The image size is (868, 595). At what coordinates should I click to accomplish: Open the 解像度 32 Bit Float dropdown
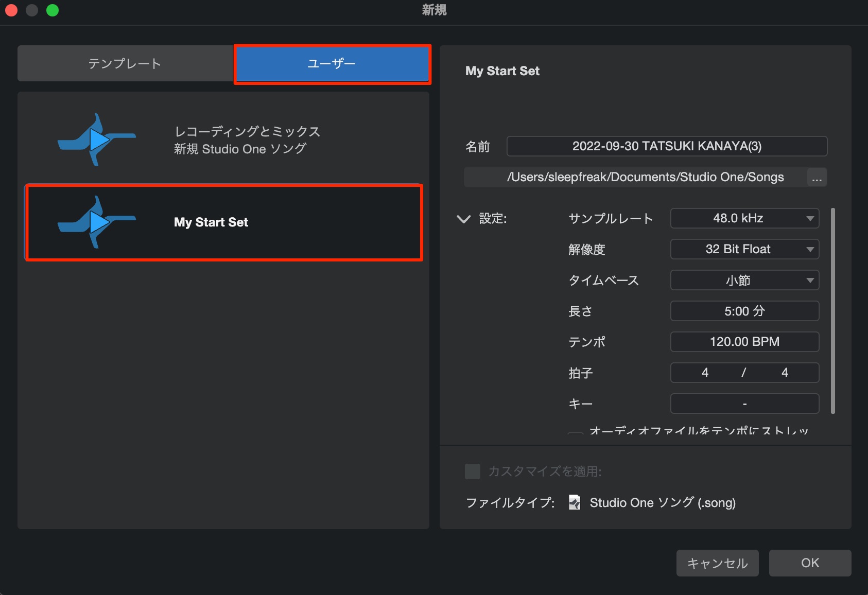(744, 249)
